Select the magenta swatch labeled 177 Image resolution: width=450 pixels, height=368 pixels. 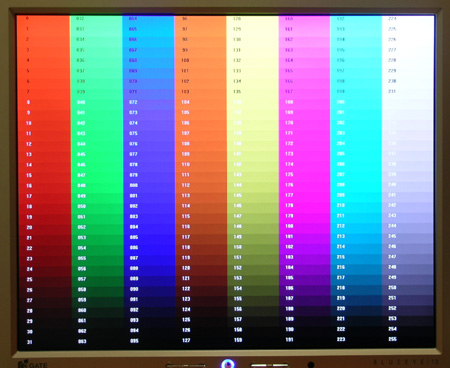coord(305,195)
